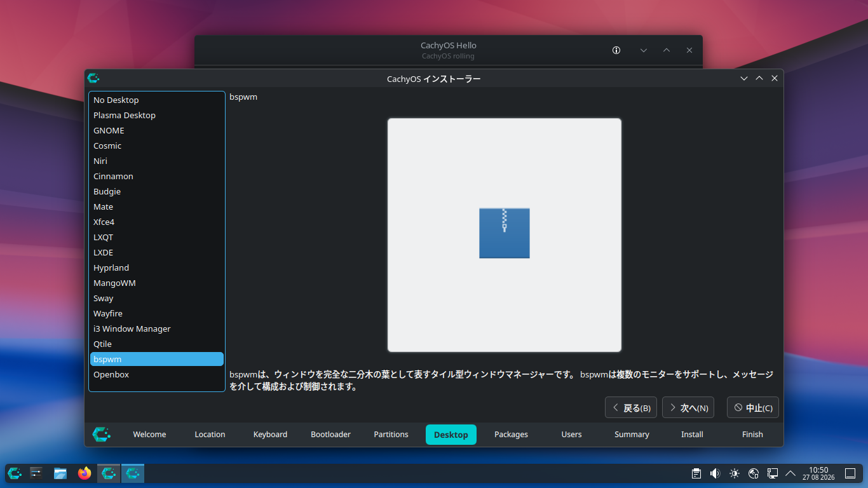Viewport: 868px width, 488px height.
Task: Pick Niri in the desktop list
Action: 157,161
